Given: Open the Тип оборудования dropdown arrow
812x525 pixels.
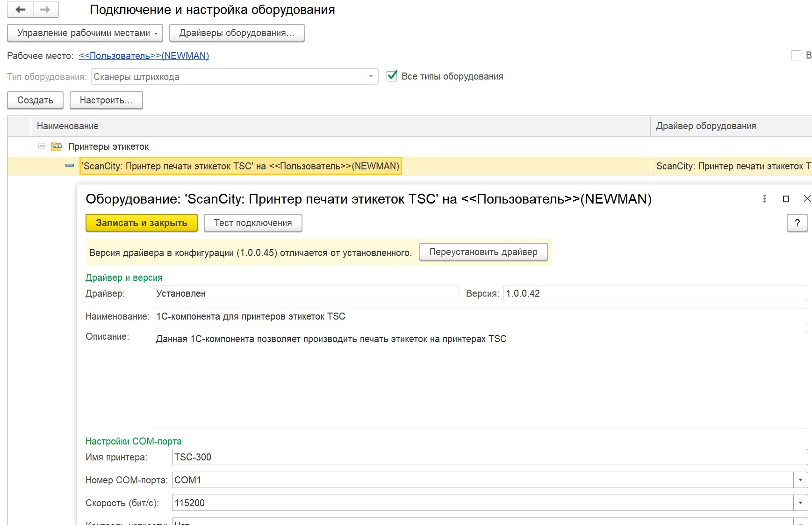Looking at the screenshot, I should point(371,77).
